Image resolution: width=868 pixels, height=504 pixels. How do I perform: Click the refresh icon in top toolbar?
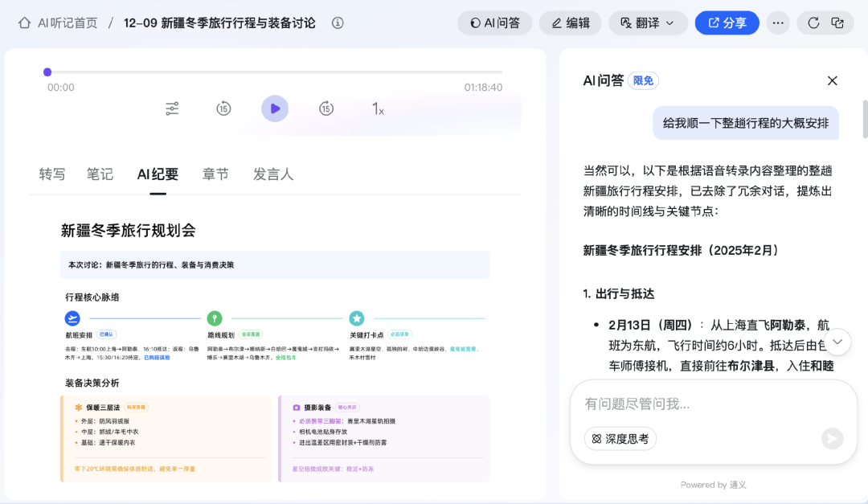813,23
